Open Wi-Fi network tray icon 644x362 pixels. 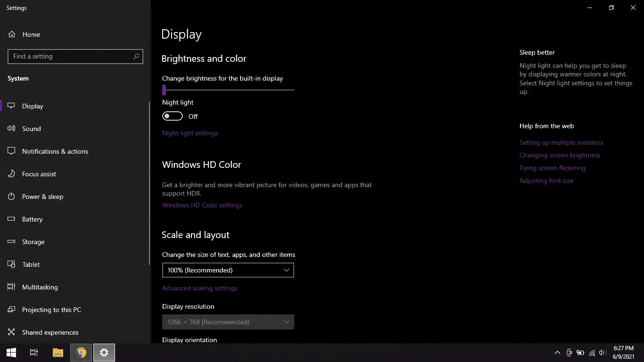click(x=592, y=353)
